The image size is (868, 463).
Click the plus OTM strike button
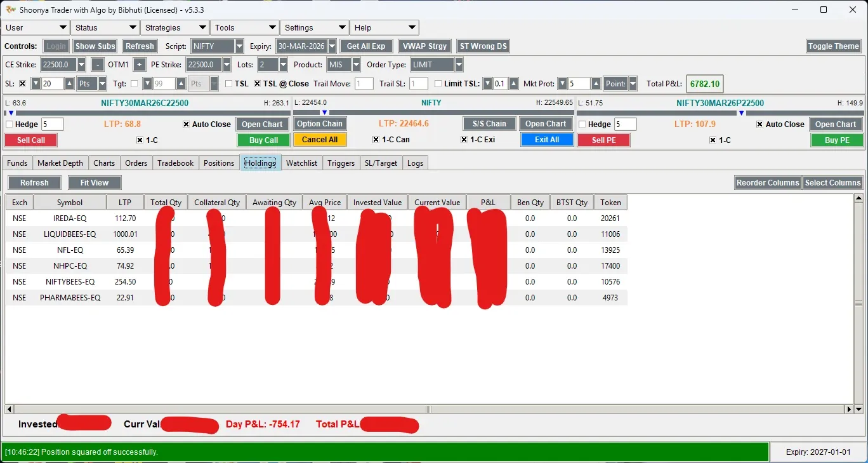coord(140,65)
